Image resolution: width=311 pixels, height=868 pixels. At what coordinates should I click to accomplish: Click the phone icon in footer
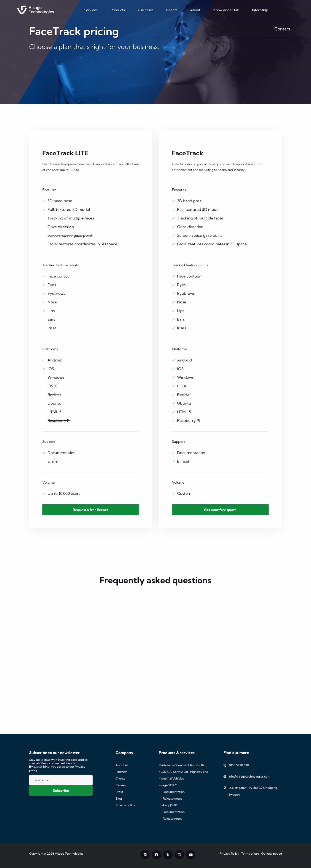tap(225, 765)
